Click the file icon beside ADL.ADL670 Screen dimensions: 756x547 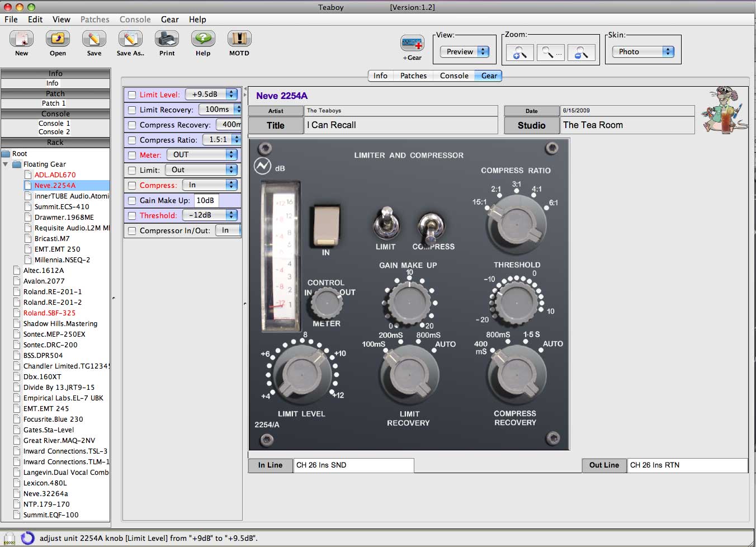point(28,175)
